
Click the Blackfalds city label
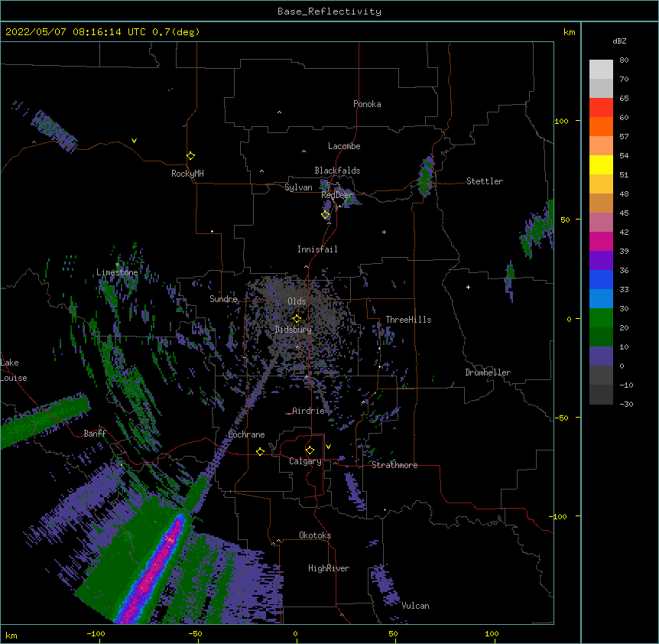coord(337,171)
